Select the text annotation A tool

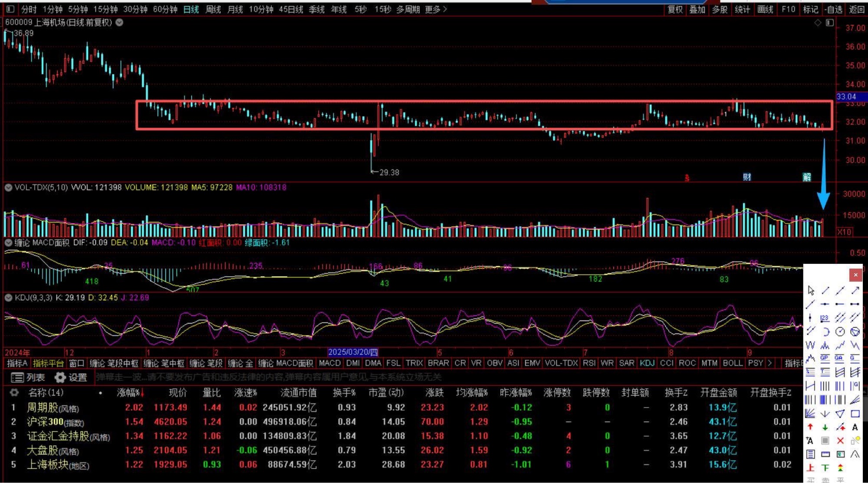pyautogui.click(x=855, y=427)
